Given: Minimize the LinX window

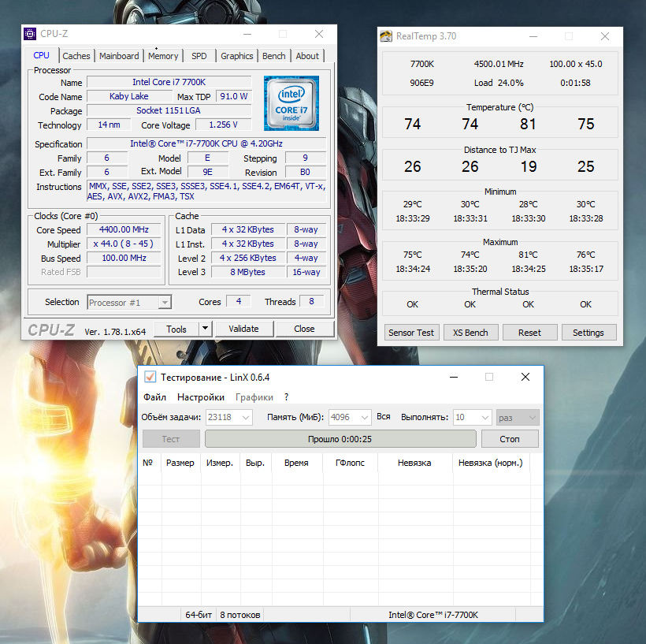Looking at the screenshot, I should [x=454, y=377].
